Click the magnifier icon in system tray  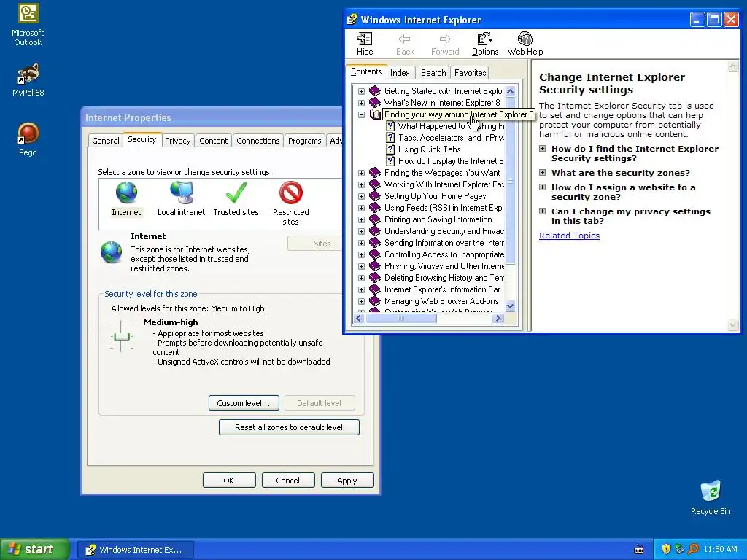(x=693, y=549)
